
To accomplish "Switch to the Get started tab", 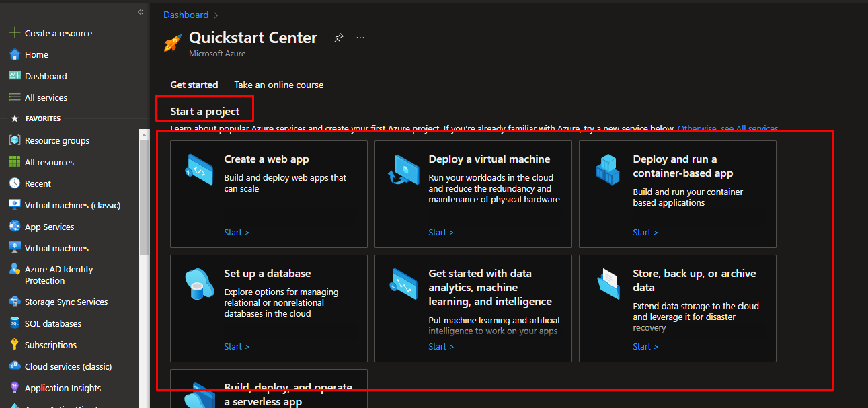I will click(194, 85).
